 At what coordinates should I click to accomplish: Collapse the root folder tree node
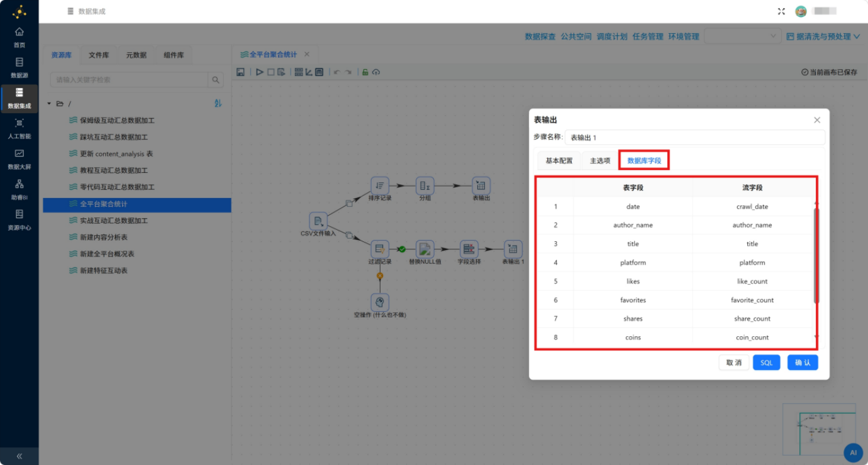[49, 104]
